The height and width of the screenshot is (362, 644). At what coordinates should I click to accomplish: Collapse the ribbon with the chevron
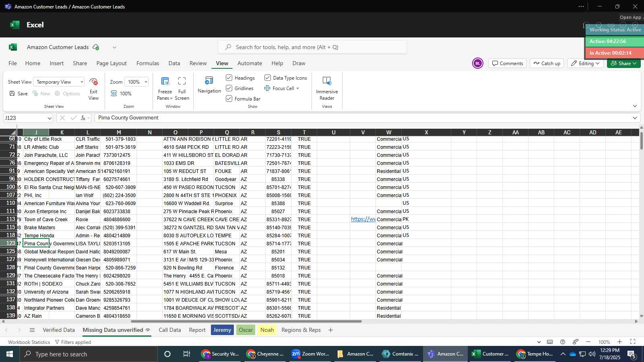coord(635,106)
